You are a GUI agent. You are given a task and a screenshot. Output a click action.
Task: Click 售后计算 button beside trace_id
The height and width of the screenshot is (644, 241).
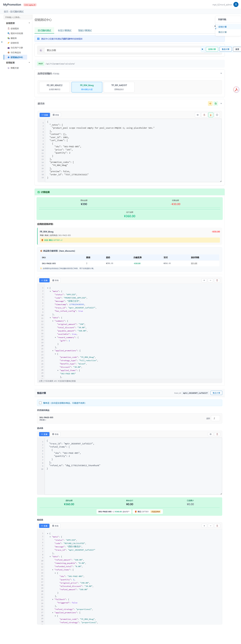coord(216,393)
